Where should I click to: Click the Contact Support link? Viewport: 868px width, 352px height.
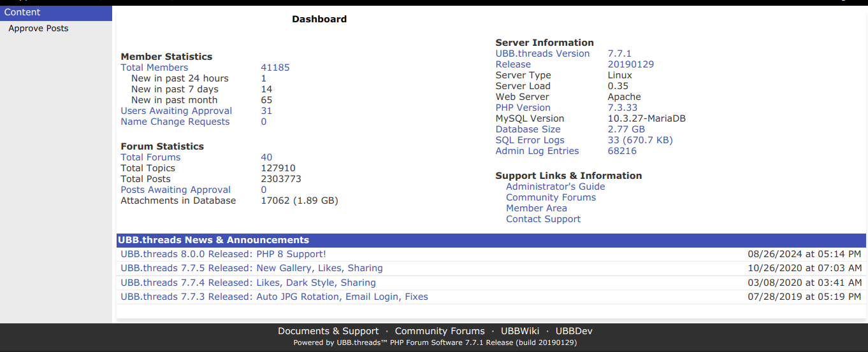click(543, 219)
